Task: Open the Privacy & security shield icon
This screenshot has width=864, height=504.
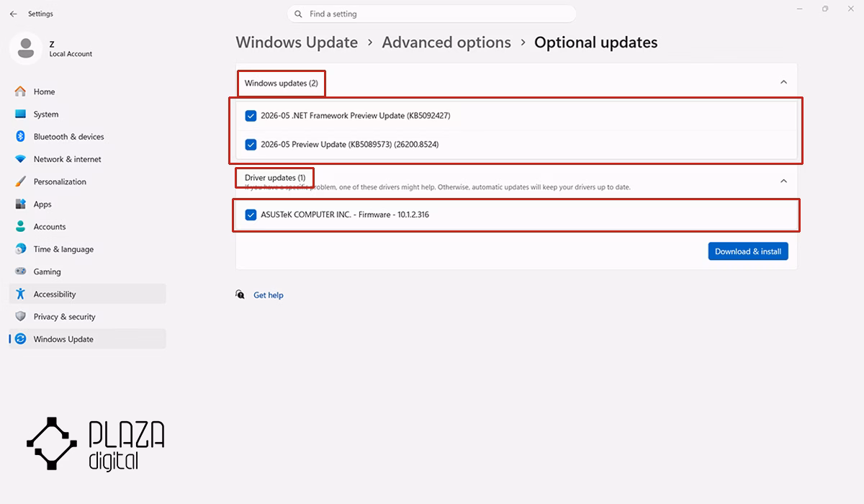Action: pos(20,316)
